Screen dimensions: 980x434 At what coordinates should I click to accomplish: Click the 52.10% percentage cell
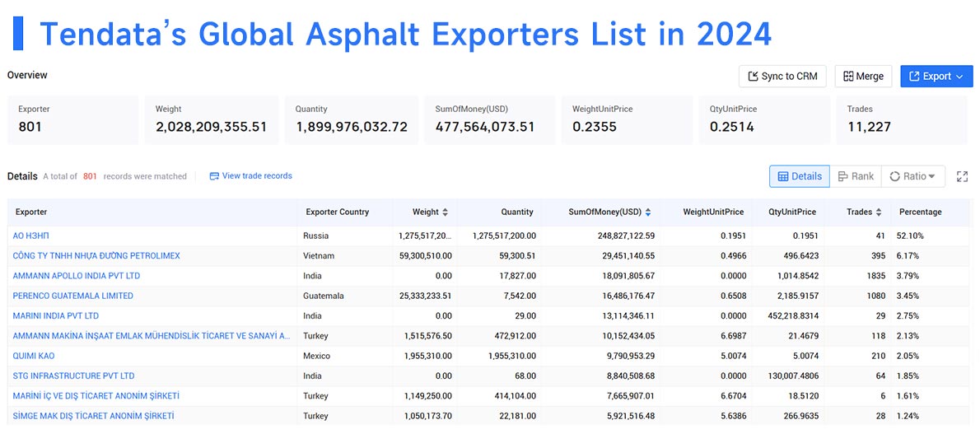912,236
